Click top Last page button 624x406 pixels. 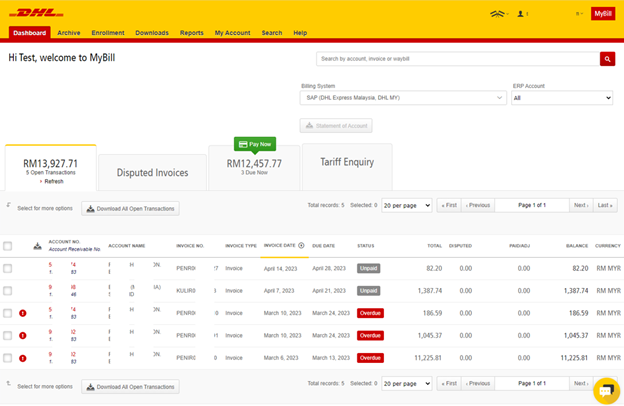tap(605, 205)
